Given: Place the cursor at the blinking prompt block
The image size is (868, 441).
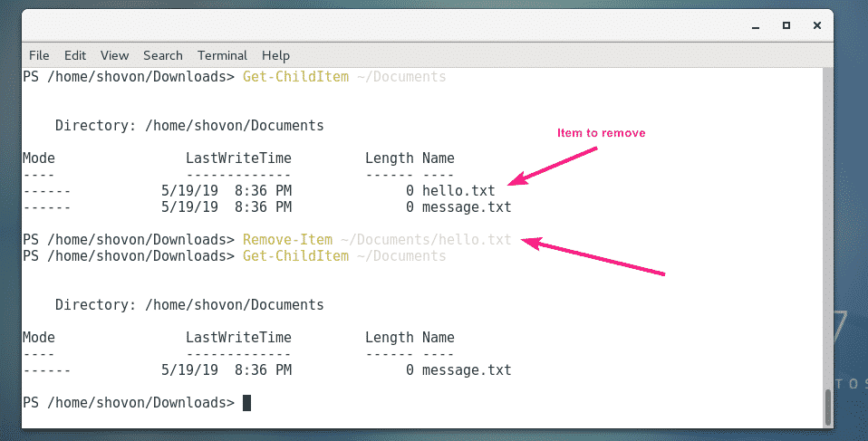Looking at the screenshot, I should coord(246,402).
